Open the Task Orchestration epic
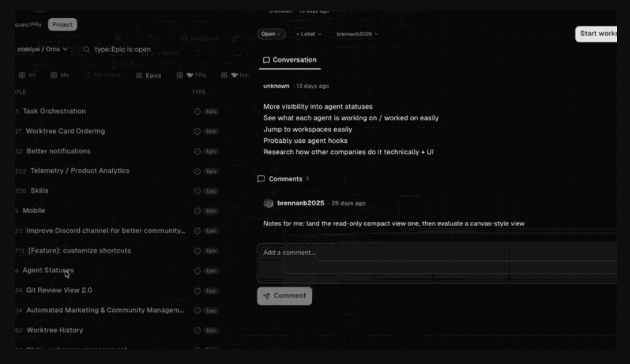The image size is (630, 364). (x=54, y=112)
